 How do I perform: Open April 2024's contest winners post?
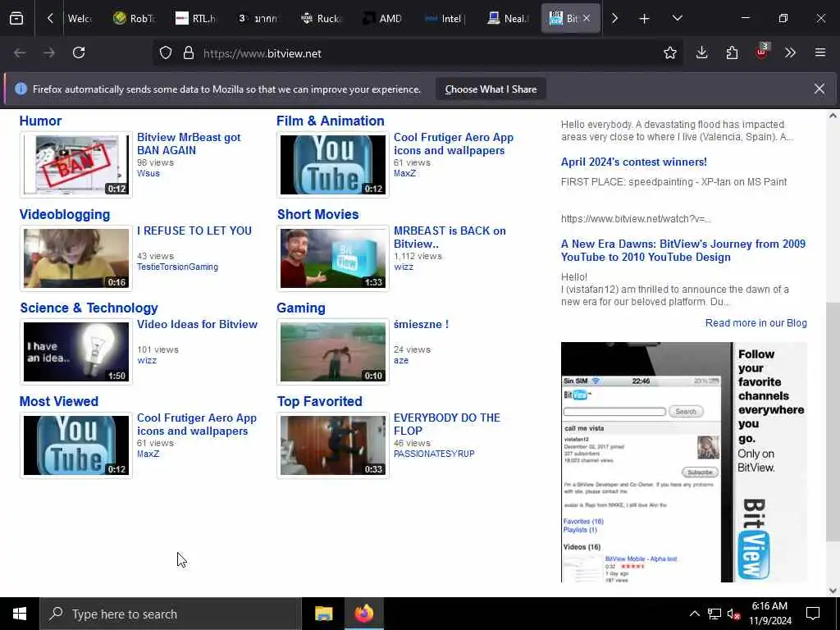(634, 162)
